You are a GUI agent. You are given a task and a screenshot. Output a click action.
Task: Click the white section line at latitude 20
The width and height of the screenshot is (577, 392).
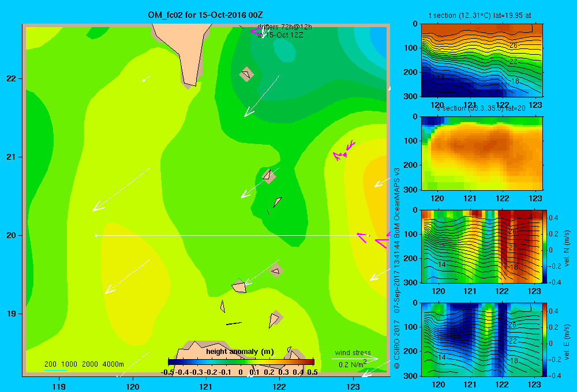(x=232, y=235)
